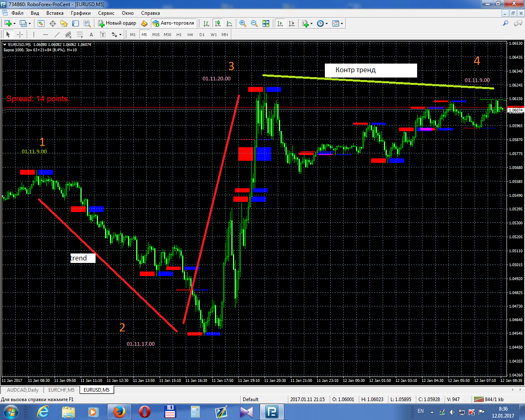Screen dimensions: 525x420
Task: Open the Окно menu
Action: pos(128,13)
